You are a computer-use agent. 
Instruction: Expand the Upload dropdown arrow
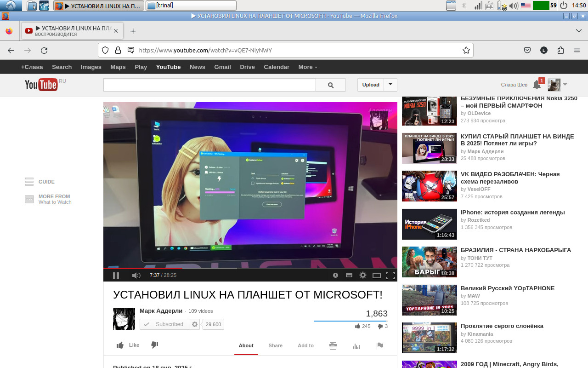[x=390, y=85]
